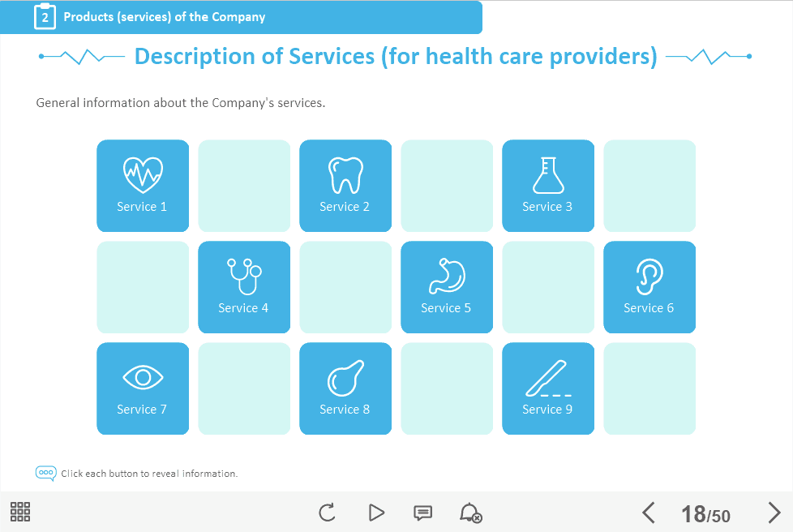Go to the previous slide arrow
The image size is (793, 532).
click(648, 513)
